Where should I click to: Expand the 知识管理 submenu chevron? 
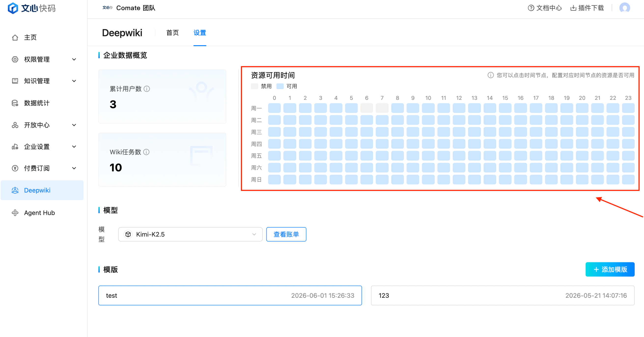(x=74, y=81)
